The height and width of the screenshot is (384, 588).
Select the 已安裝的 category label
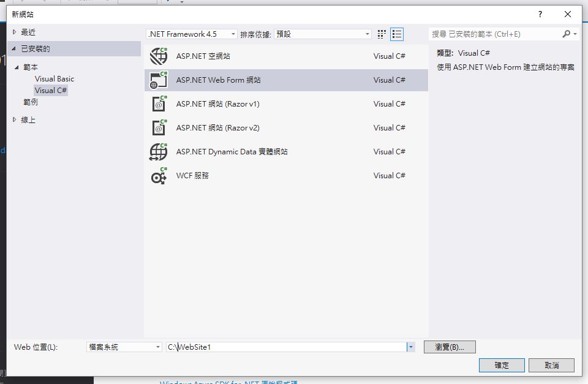tap(36, 49)
